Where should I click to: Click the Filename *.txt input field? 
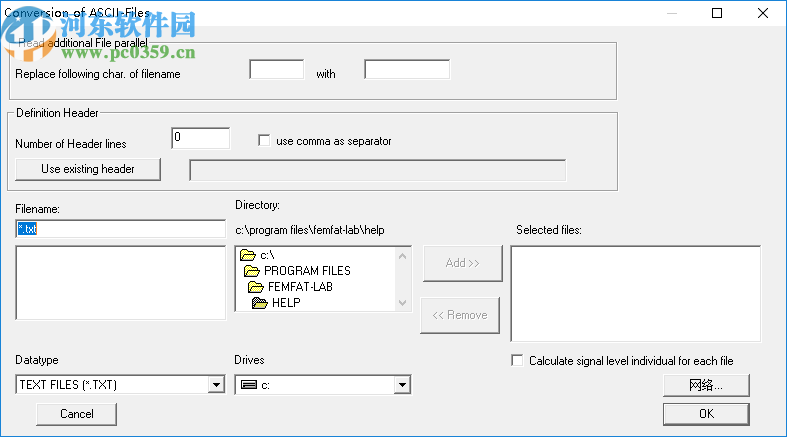(x=120, y=229)
